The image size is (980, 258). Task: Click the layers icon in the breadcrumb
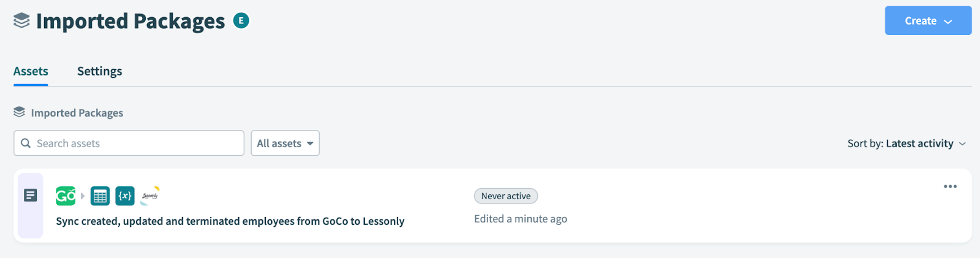click(x=20, y=112)
